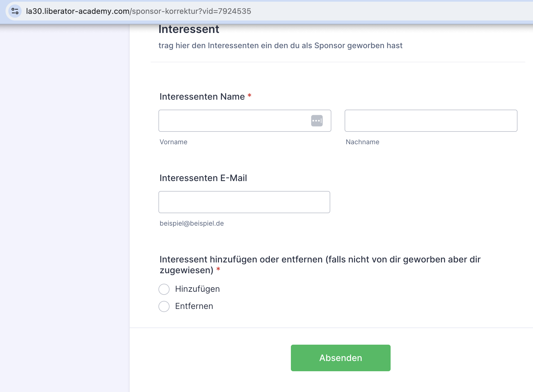Click the password manager icon in Vorname field
Viewport: 533px width, 392px height.
tap(317, 121)
